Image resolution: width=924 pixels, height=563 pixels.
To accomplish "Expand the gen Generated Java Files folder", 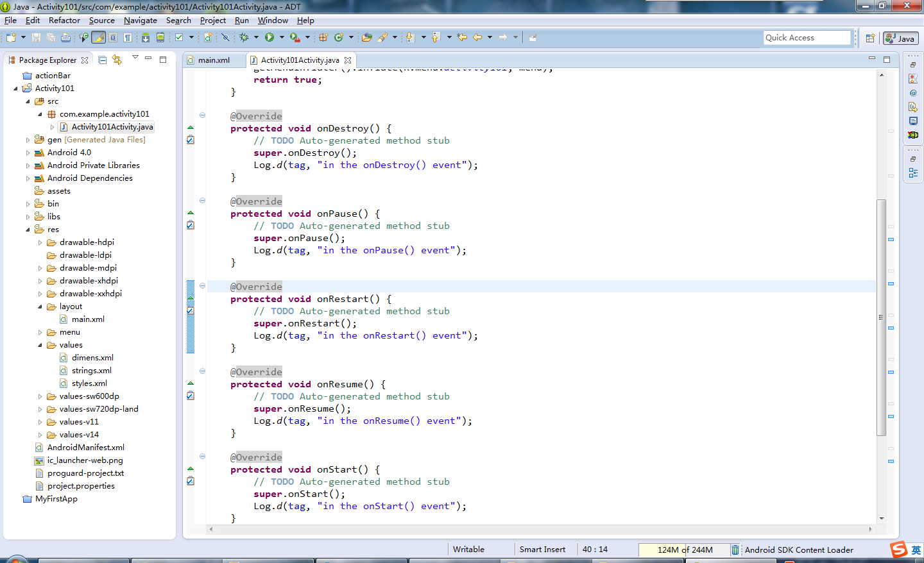I will [x=28, y=140].
